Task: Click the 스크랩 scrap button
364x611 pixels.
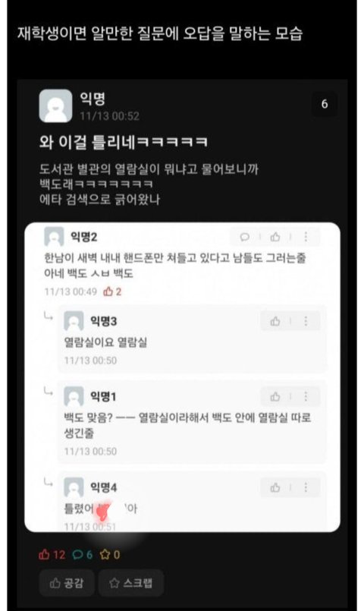Action: click(130, 583)
